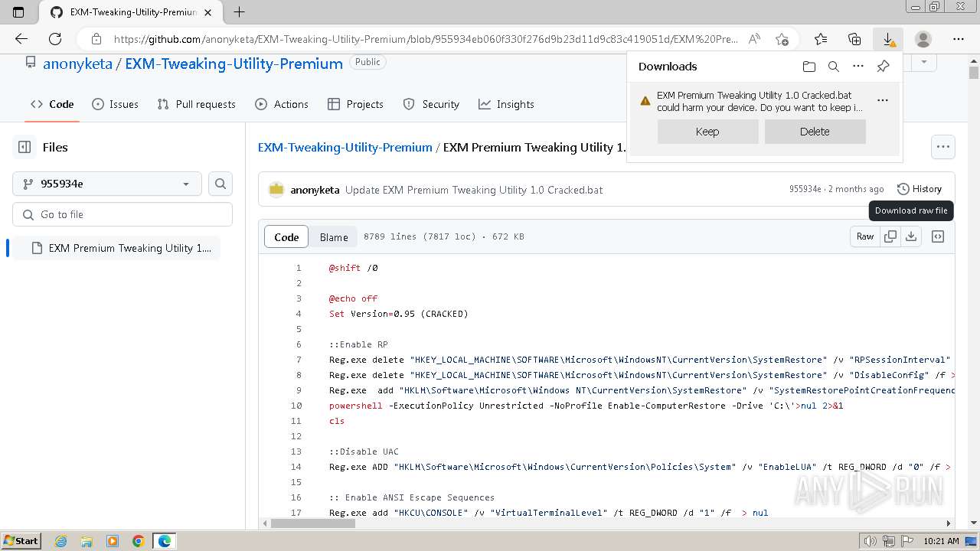Switch to Blame view
The image size is (980, 551).
pos(334,237)
